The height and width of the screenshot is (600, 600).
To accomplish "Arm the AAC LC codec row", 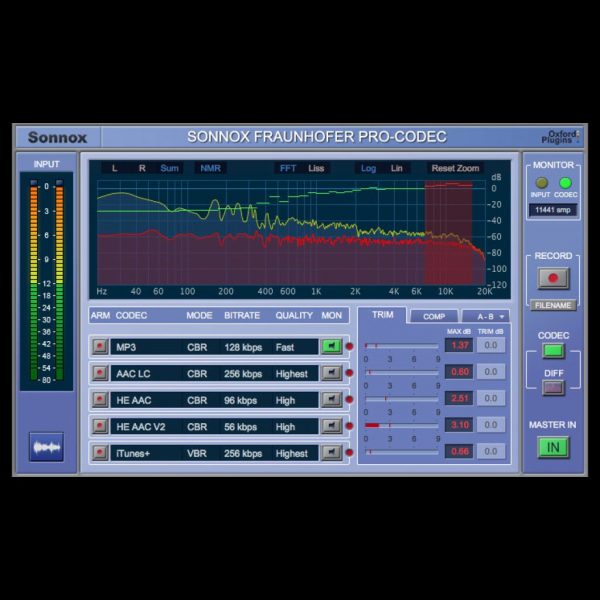I will coord(100,373).
